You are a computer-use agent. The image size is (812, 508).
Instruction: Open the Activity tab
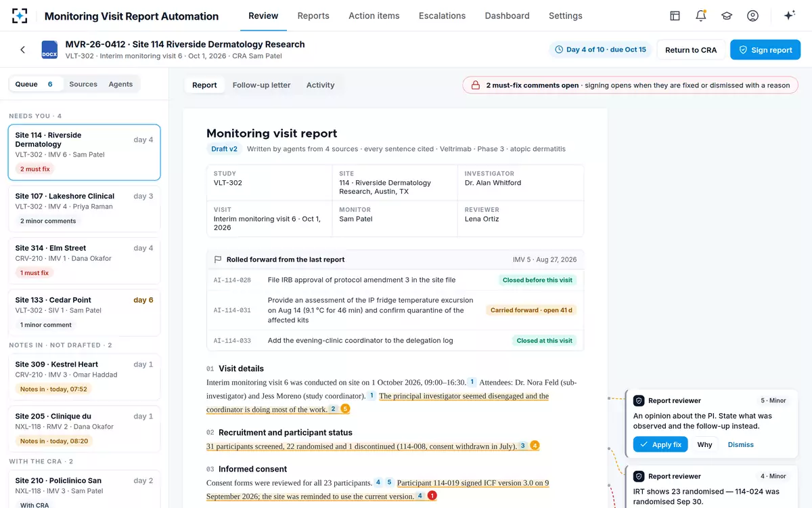pyautogui.click(x=320, y=85)
